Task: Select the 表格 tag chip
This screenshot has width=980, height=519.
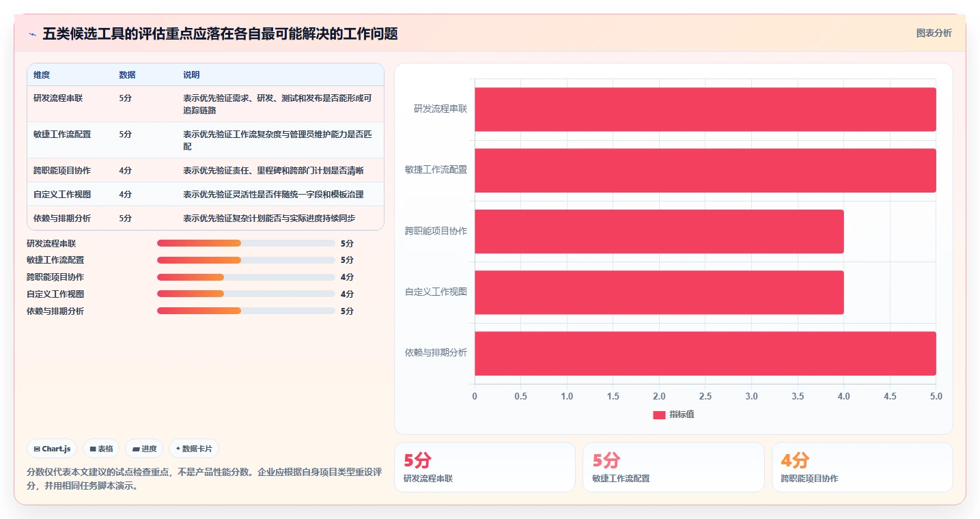Action: [101, 449]
